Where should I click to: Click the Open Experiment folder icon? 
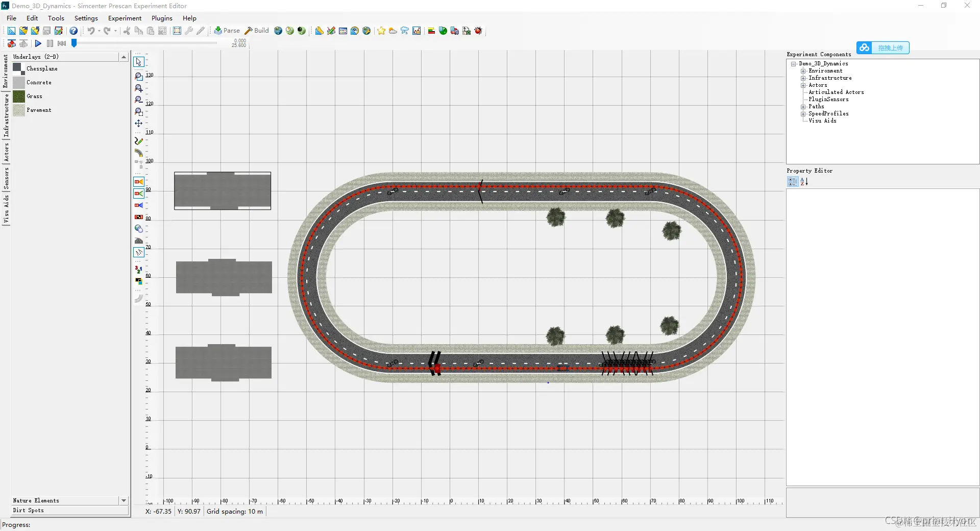[x=23, y=31]
